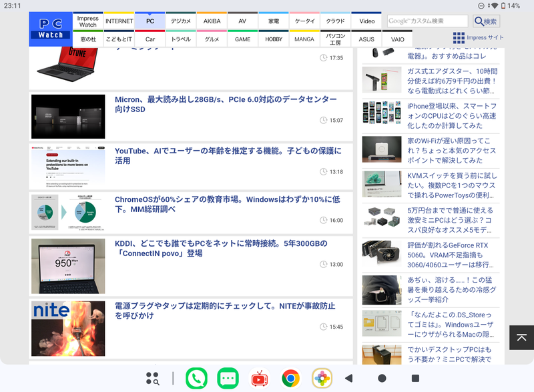Click the NITE power plug fire thumbnail
The height and width of the screenshot is (392, 534).
(67, 328)
